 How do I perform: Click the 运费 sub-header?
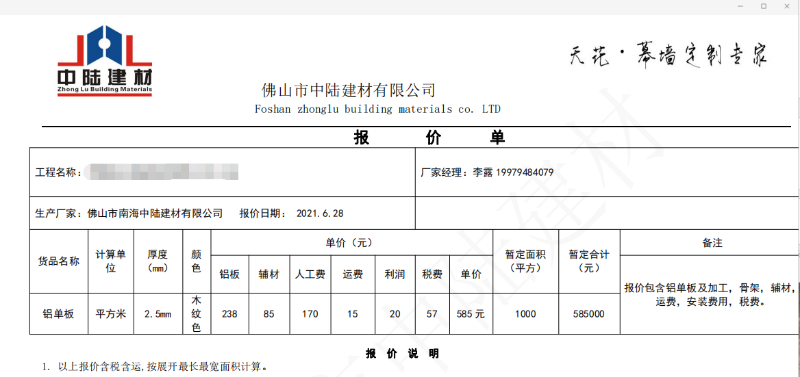coord(353,274)
